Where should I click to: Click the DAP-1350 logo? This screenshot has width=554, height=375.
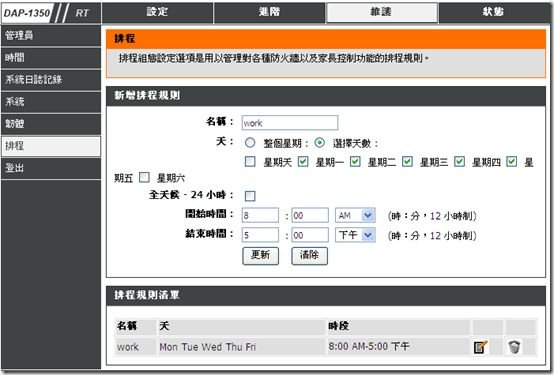27,13
